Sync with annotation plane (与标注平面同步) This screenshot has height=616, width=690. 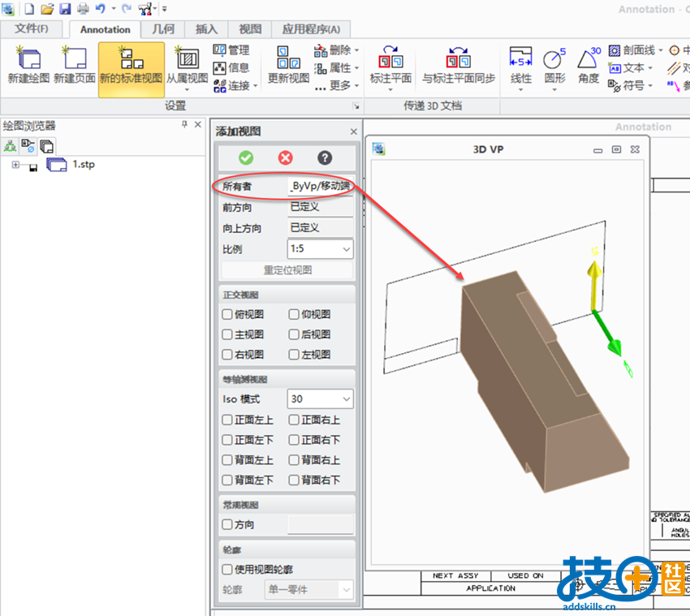pos(459,65)
